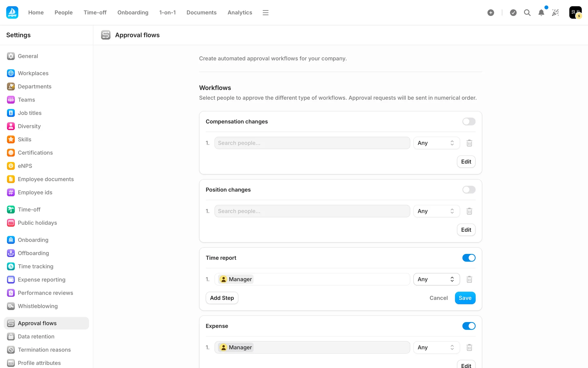Open the Any dropdown in Expense section
This screenshot has width=588, height=368.
pyautogui.click(x=436, y=347)
